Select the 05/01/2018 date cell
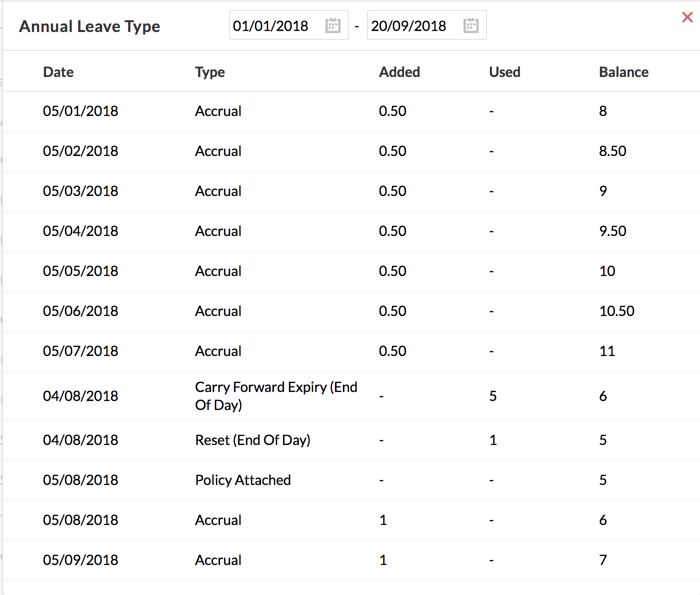This screenshot has width=700, height=595. (80, 111)
